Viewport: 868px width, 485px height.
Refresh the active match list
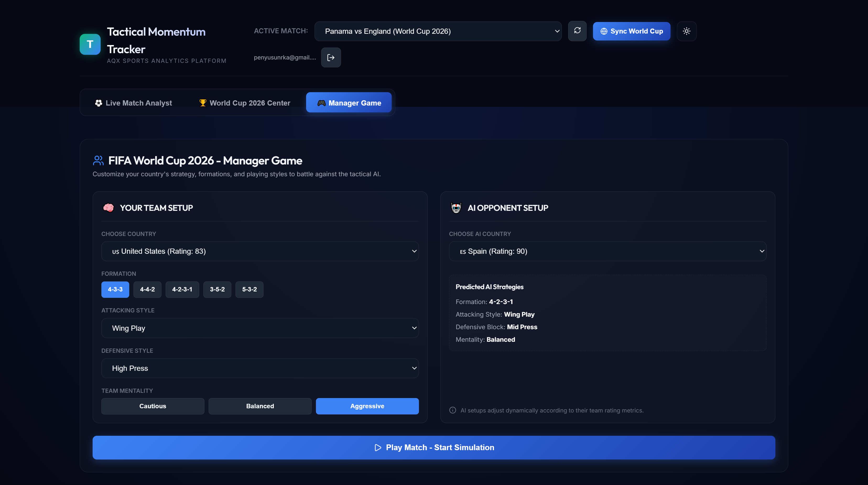click(x=577, y=31)
